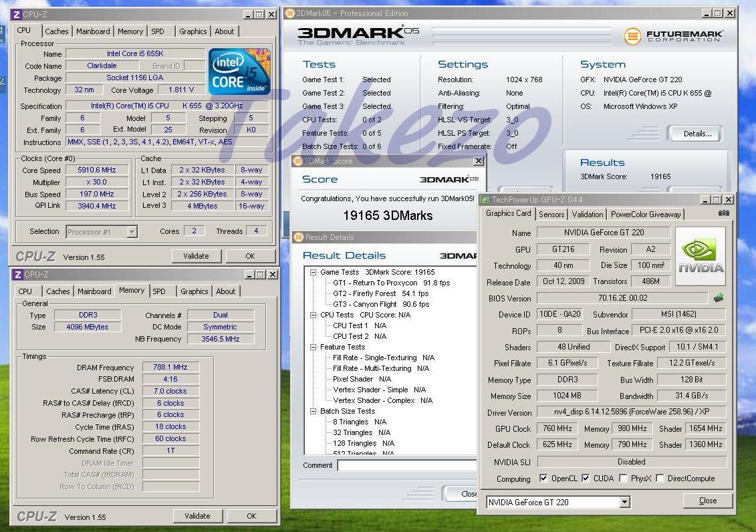Click the top CPU-Z window title icon
The width and height of the screenshot is (756, 532).
pyautogui.click(x=16, y=15)
